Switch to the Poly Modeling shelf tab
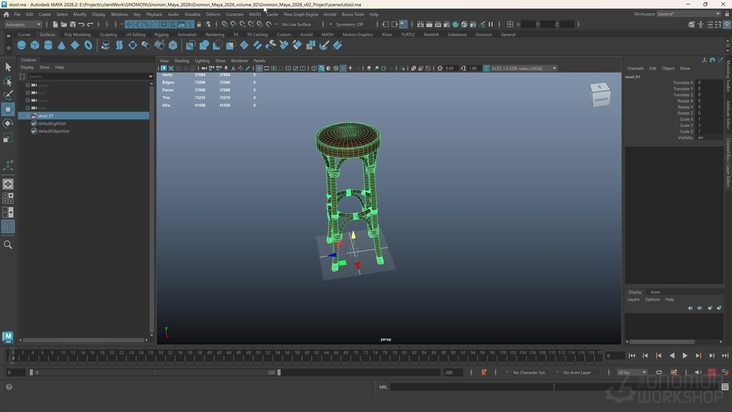 [x=77, y=35]
